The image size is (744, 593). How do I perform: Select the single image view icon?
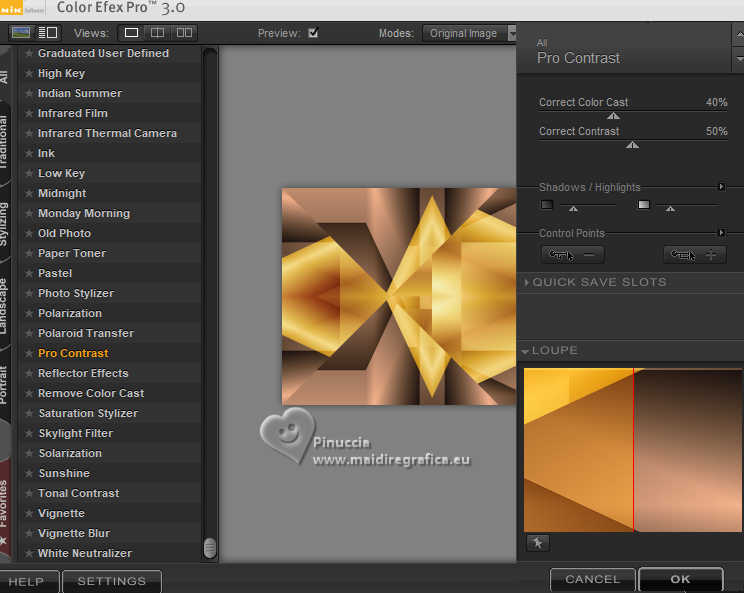[x=132, y=33]
